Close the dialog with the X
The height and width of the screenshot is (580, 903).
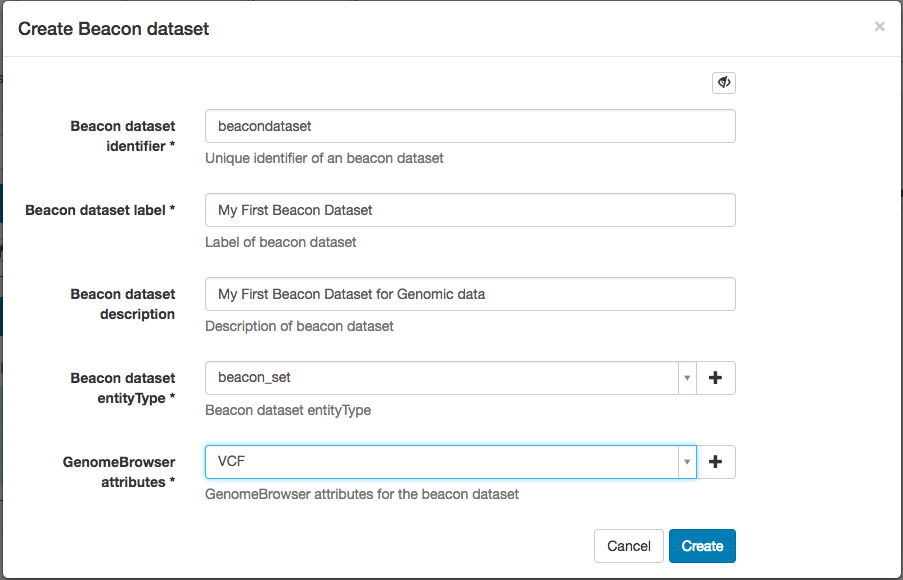pos(878,26)
